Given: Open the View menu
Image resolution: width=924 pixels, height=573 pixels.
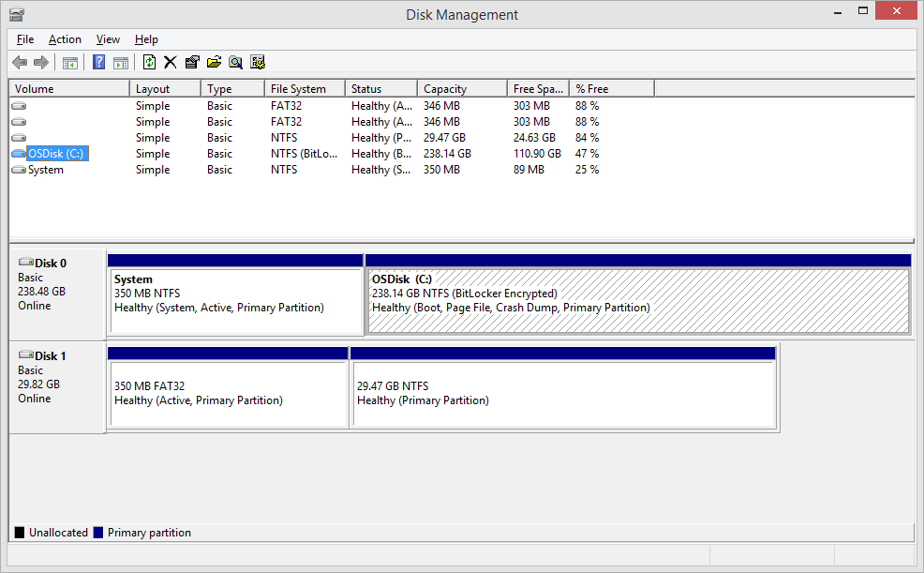Looking at the screenshot, I should (x=108, y=39).
